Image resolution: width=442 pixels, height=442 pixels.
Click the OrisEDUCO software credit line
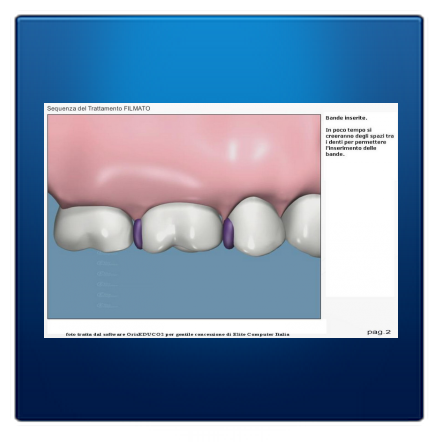pos(178,334)
